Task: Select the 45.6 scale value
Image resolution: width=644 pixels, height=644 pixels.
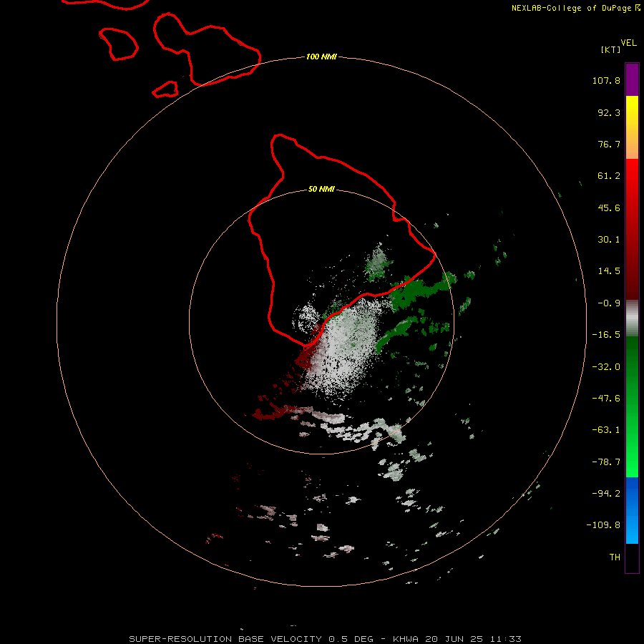Action: point(609,208)
